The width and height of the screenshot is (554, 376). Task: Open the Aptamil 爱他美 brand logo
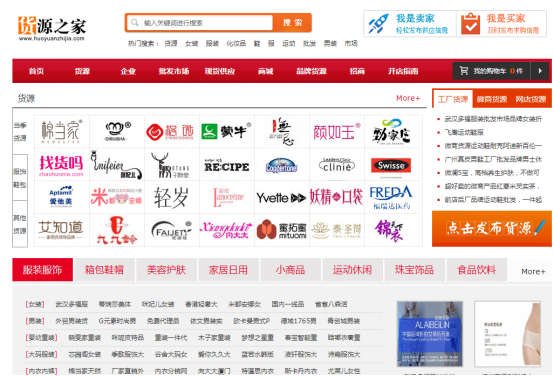(x=61, y=196)
